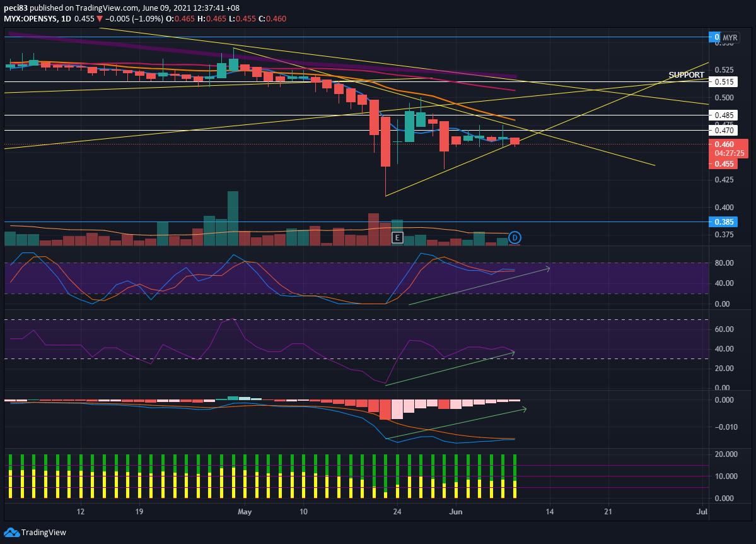Click the 0.400 price axis value
The image size is (756, 544).
click(724, 207)
